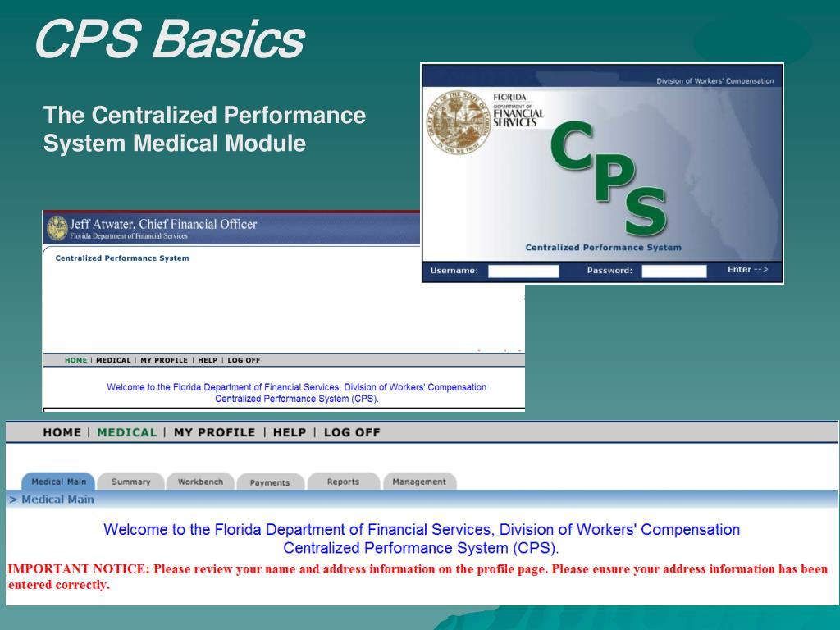This screenshot has height=630, width=840.
Task: Open HOME in the small menu under the Jeff Atwater header
Action: pyautogui.click(x=75, y=361)
